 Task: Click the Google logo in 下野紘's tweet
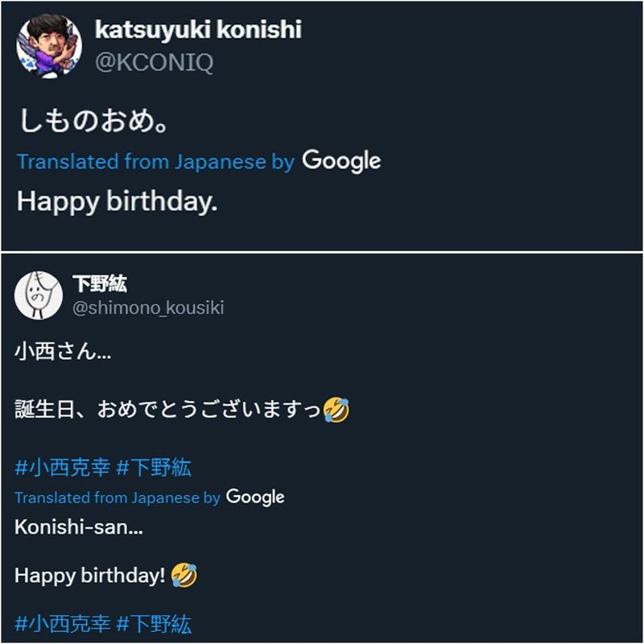(x=255, y=497)
